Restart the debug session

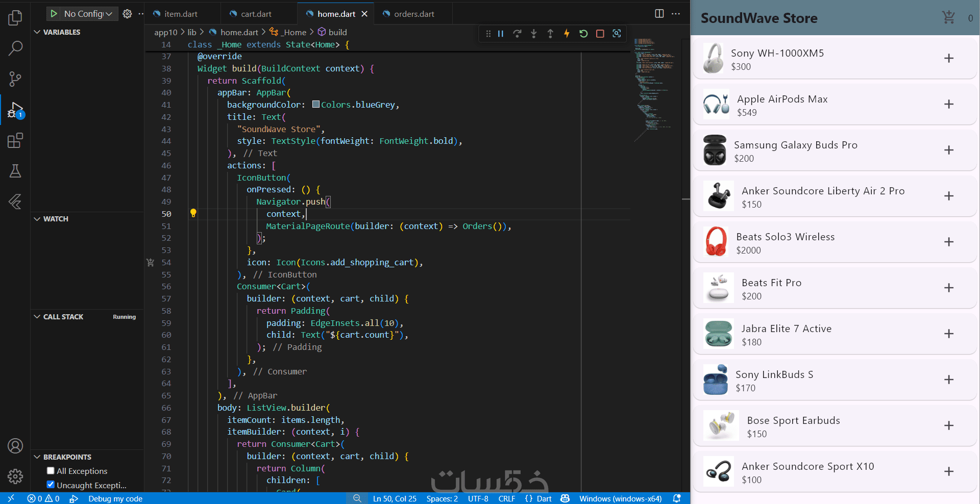point(583,34)
